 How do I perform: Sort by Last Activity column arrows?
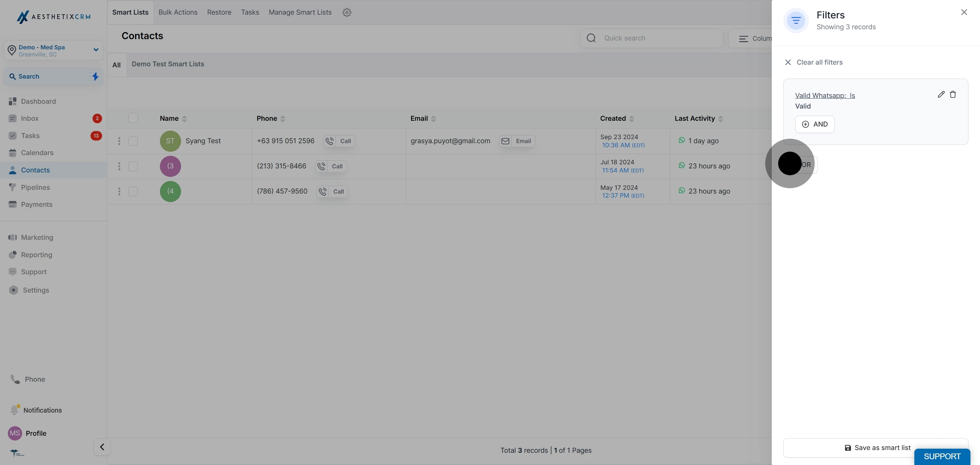[x=720, y=119]
